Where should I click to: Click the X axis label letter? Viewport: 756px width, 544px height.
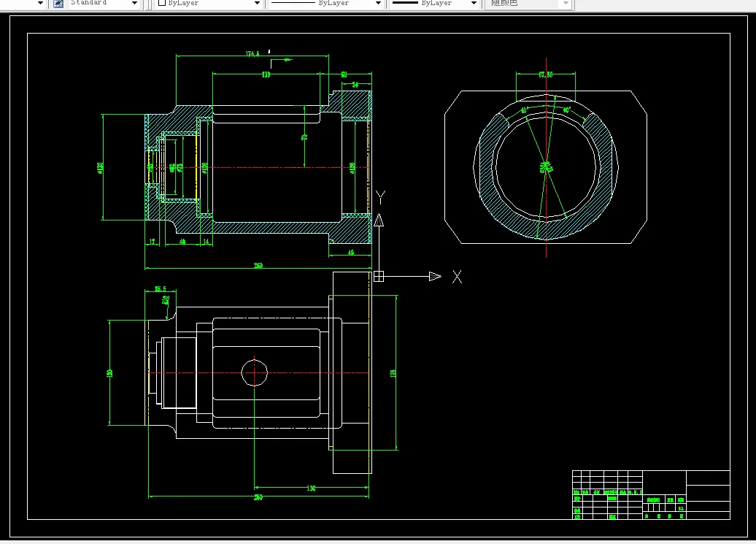click(x=457, y=277)
